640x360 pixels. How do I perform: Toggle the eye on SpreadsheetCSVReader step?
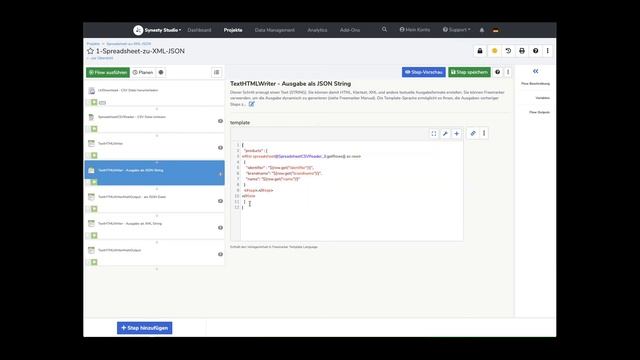[x=220, y=121]
